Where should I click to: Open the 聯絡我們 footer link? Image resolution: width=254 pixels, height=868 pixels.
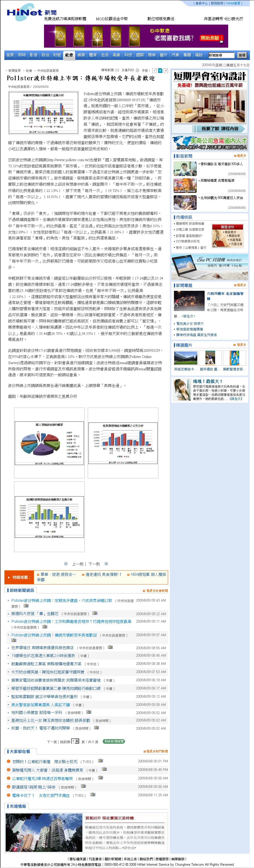[146, 859]
